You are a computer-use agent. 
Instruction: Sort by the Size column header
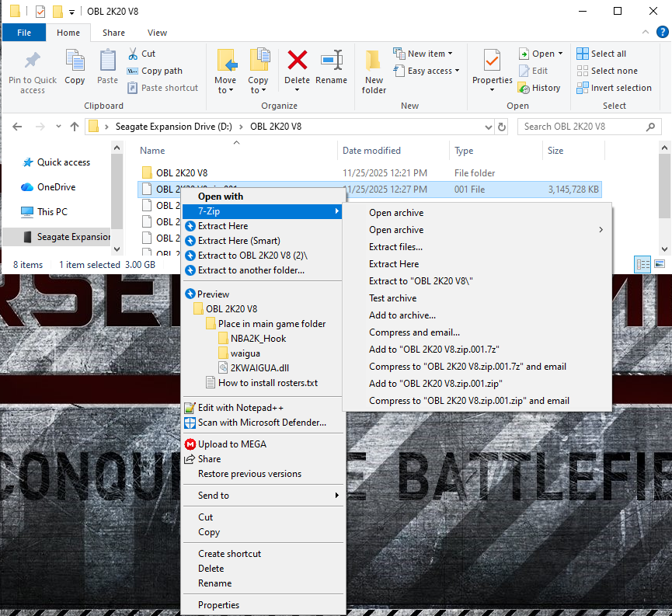click(555, 151)
